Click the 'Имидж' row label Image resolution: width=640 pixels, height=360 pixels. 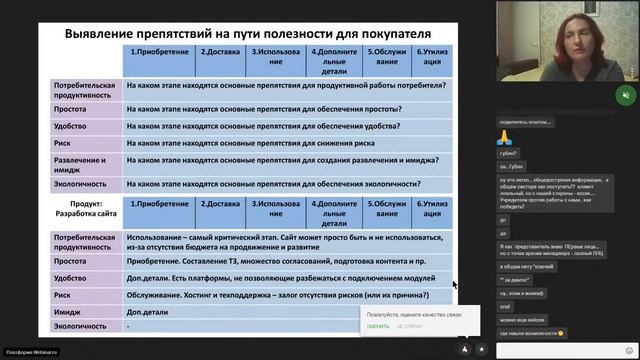86,312
